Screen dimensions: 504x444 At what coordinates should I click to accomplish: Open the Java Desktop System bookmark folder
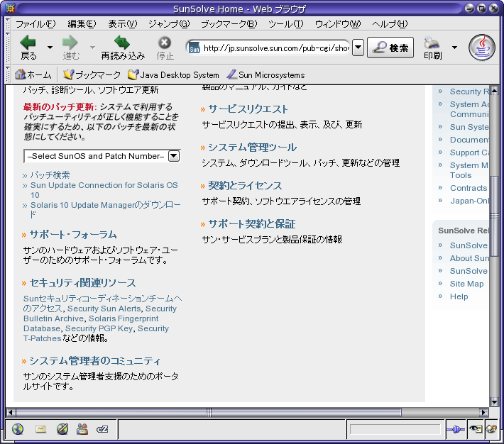(x=173, y=74)
